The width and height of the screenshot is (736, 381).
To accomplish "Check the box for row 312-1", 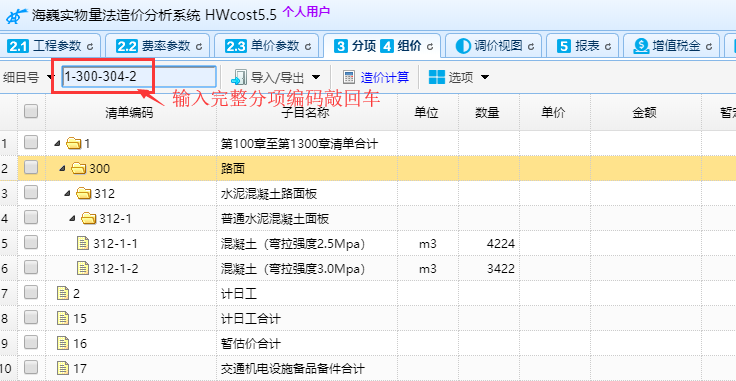I will (x=31, y=217).
